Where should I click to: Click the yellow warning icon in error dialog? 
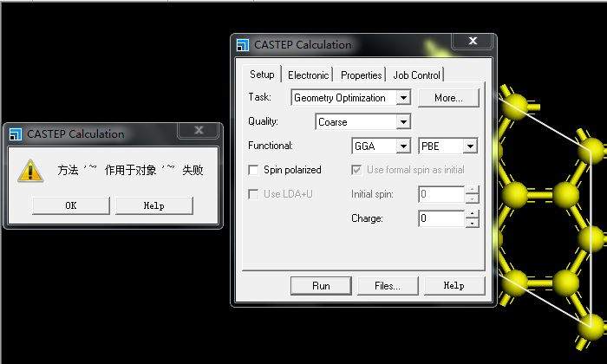coord(29,171)
